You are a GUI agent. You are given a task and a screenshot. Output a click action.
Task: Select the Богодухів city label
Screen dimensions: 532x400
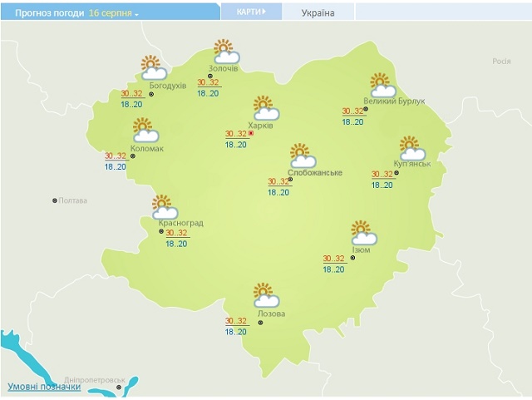168,85
